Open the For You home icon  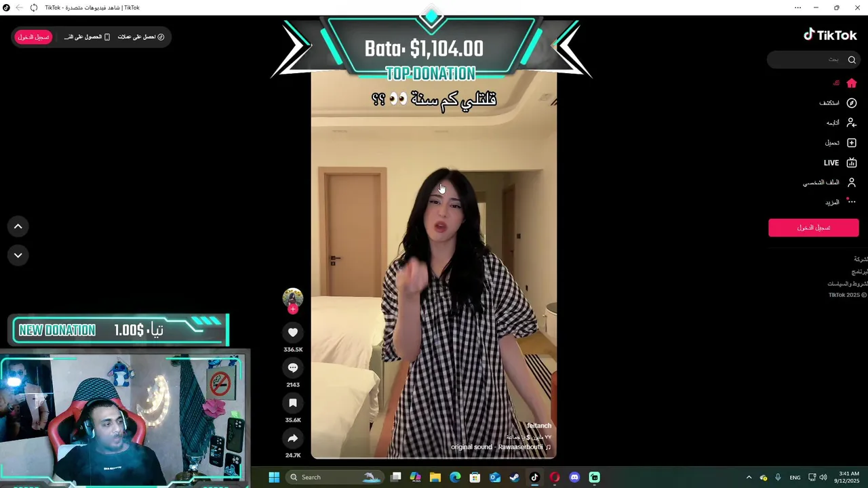click(x=852, y=83)
